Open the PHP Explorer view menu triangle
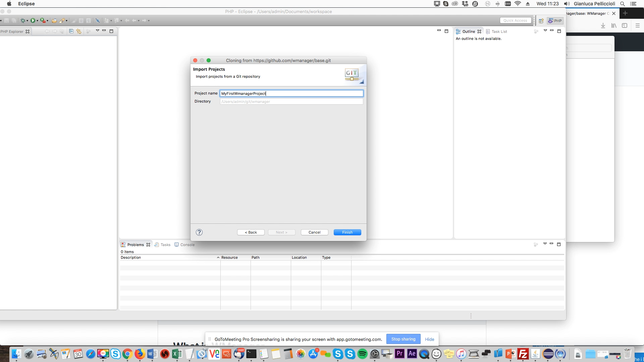The image size is (644, 362). (x=97, y=31)
